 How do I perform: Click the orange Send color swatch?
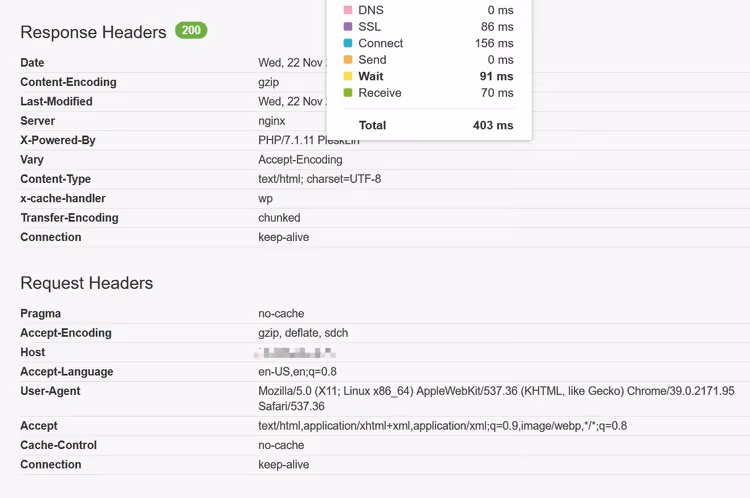click(x=348, y=59)
